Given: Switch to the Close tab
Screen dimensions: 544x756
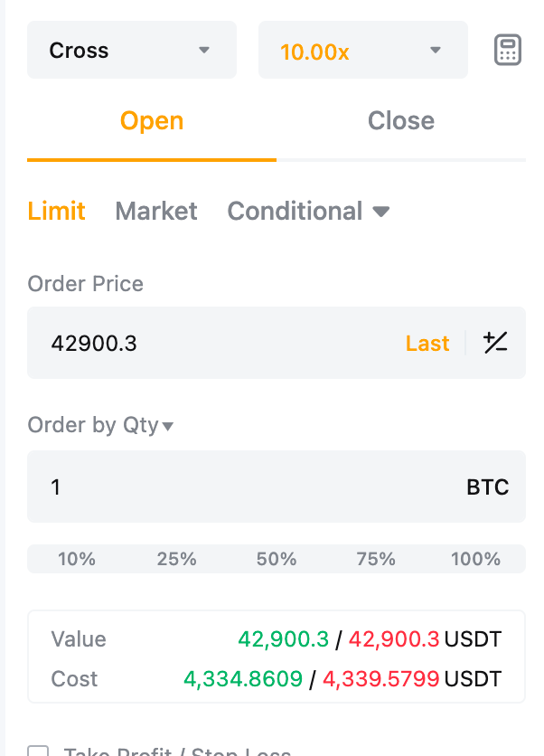Looking at the screenshot, I should (400, 121).
